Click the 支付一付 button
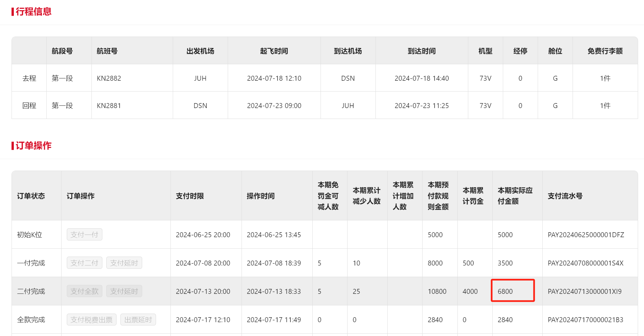The height and width of the screenshot is (336, 644). 84,235
